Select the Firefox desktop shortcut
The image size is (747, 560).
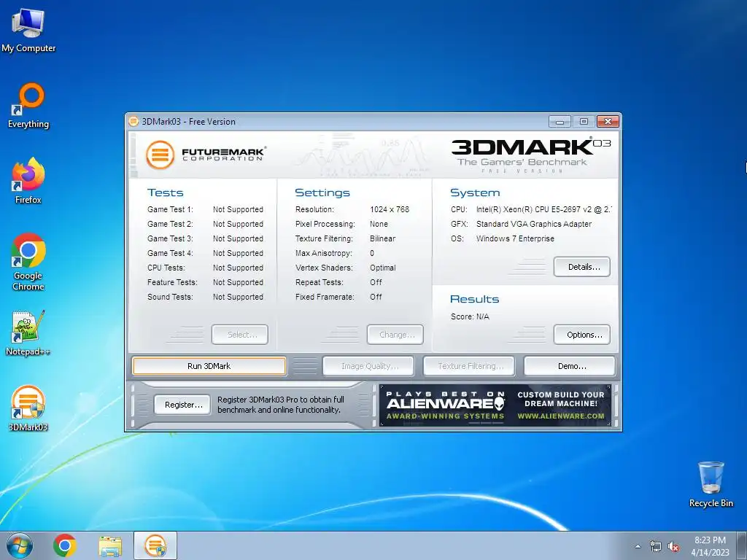28,181
